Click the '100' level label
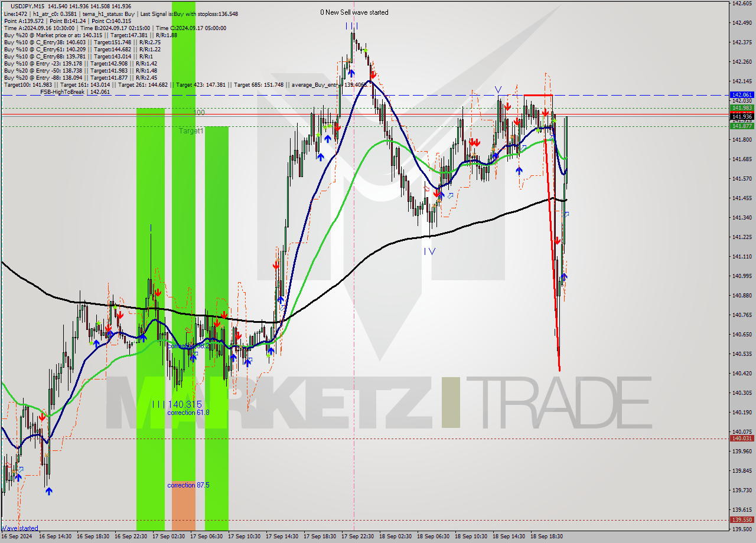756x543 pixels. point(199,112)
